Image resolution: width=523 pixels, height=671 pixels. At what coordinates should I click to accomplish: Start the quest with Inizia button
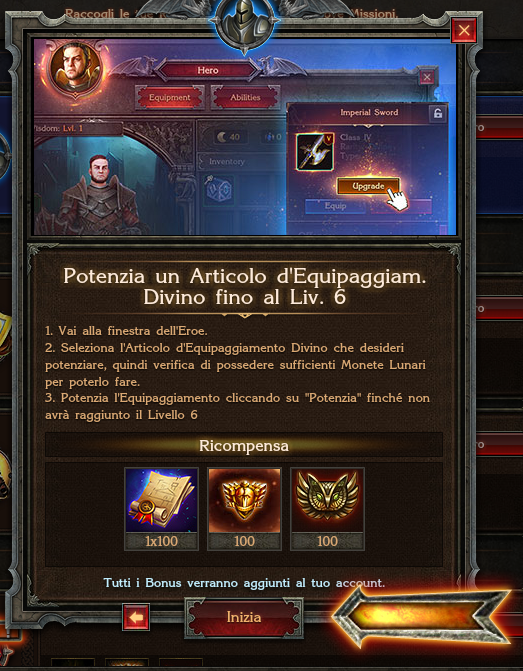click(x=244, y=618)
